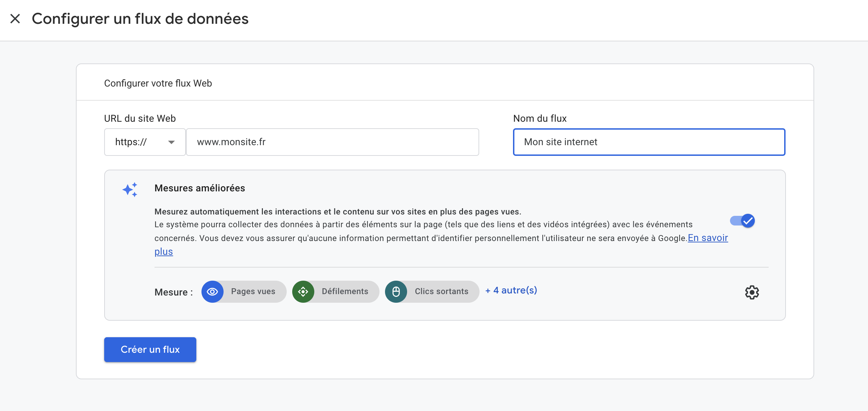Click the Créer un flux button
Viewport: 868px width, 411px height.
click(150, 350)
